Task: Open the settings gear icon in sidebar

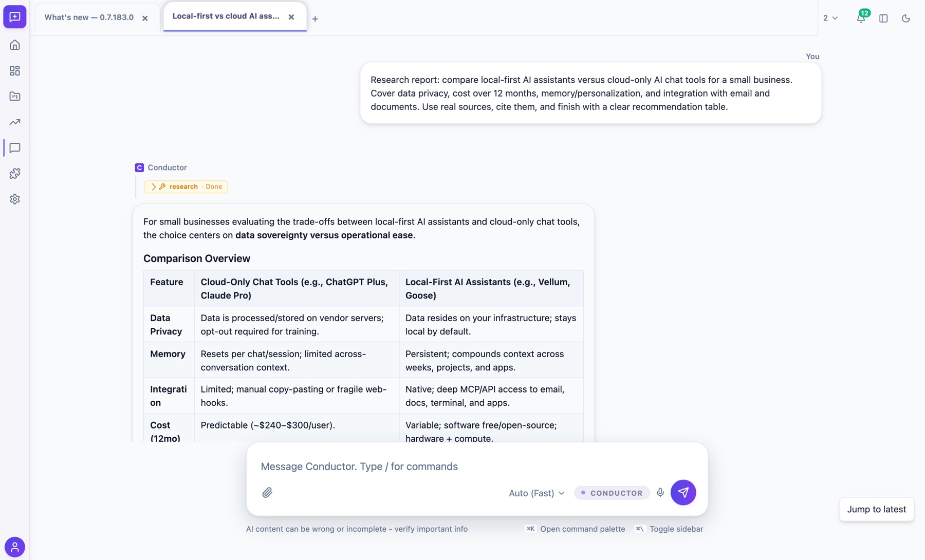Action: coord(15,199)
